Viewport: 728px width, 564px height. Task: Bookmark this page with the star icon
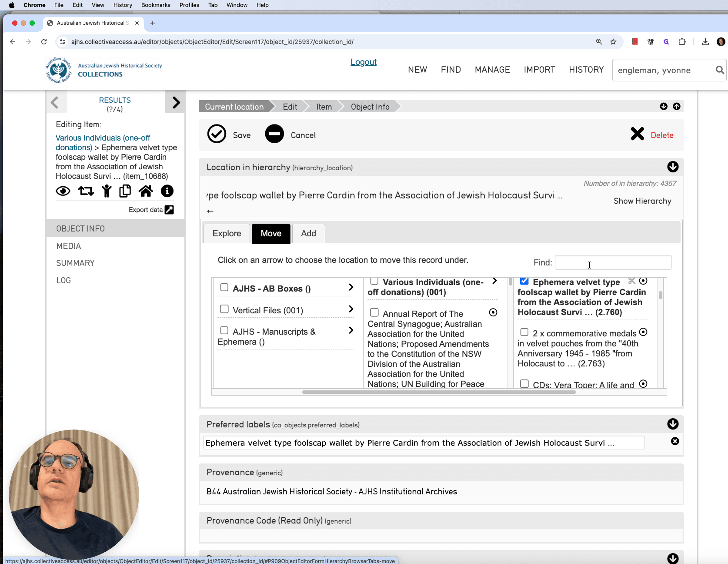tap(613, 42)
